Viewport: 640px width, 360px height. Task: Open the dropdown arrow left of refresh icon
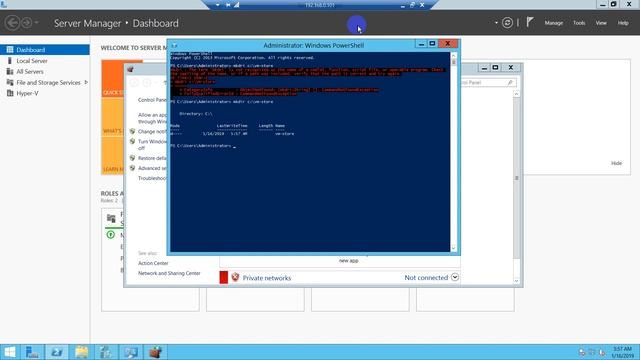(496, 23)
